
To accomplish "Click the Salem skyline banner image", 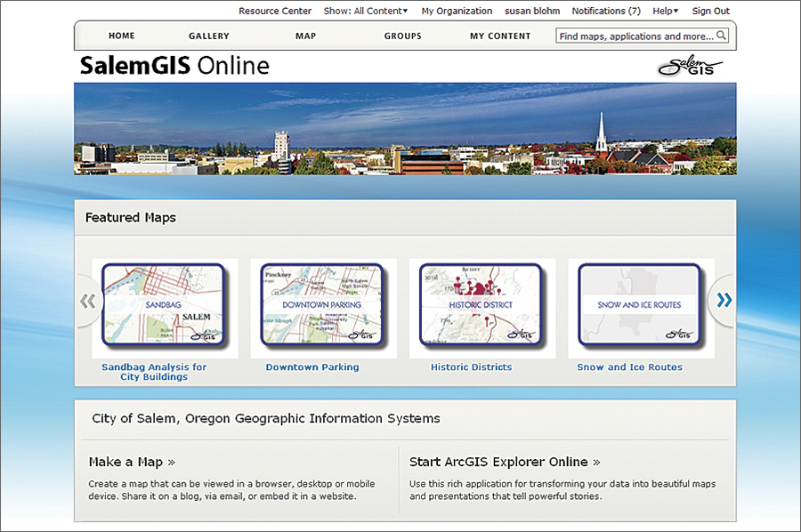I will pyautogui.click(x=405, y=129).
